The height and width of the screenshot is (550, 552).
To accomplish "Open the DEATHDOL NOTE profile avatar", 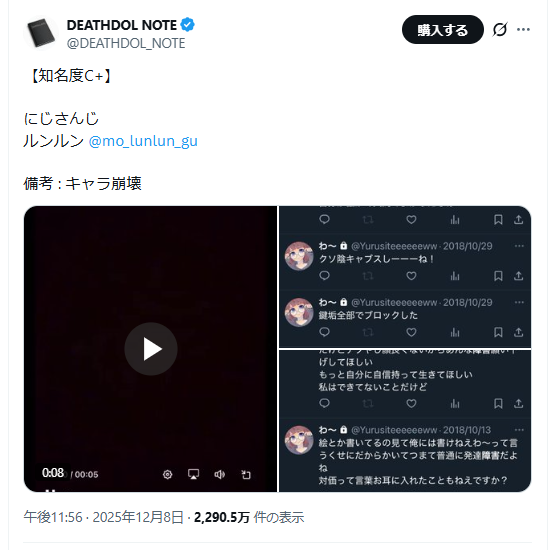I will (41, 33).
